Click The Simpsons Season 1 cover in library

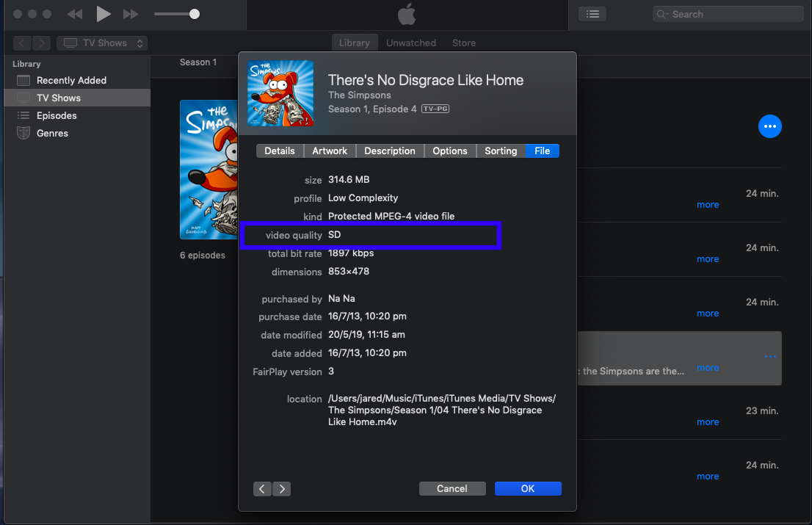pos(209,170)
